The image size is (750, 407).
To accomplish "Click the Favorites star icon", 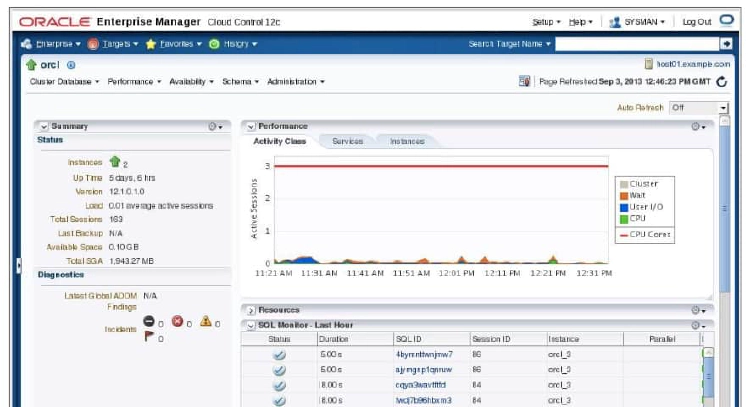I will tap(151, 44).
